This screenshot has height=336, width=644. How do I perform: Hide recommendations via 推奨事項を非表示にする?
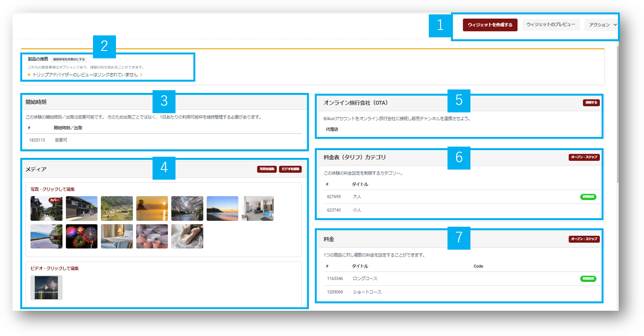pyautogui.click(x=69, y=59)
